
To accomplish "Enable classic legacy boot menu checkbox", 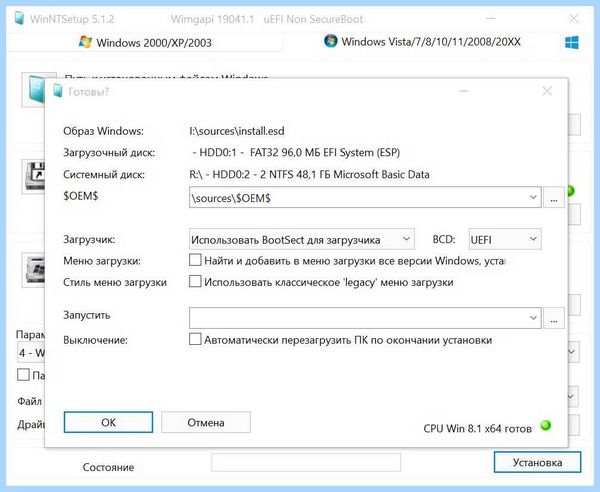I will pyautogui.click(x=195, y=282).
